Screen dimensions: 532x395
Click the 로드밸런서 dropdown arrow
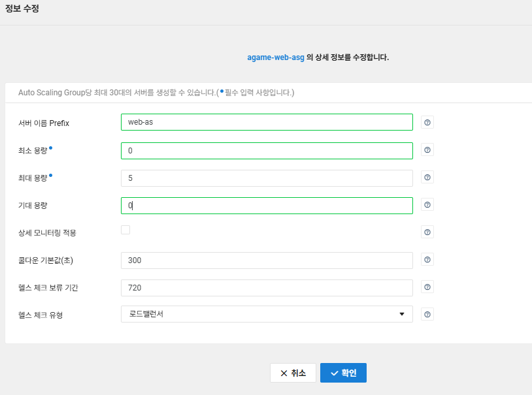point(402,314)
